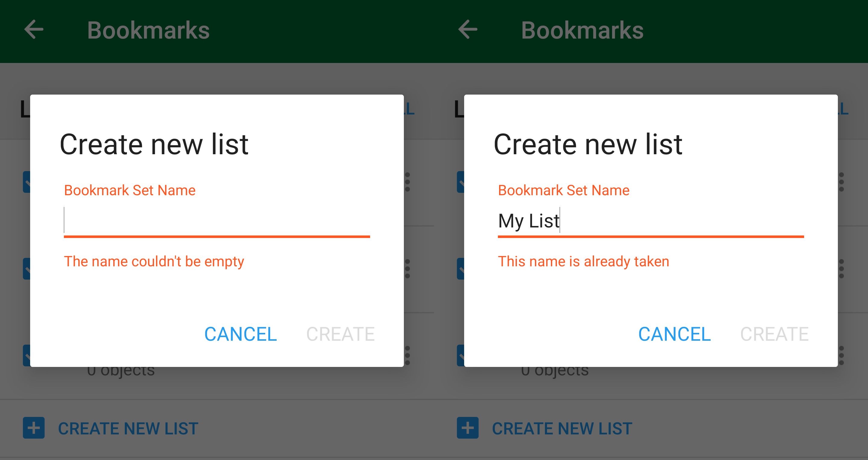Open the bottom three-dot overflow menu on right screen

(842, 355)
